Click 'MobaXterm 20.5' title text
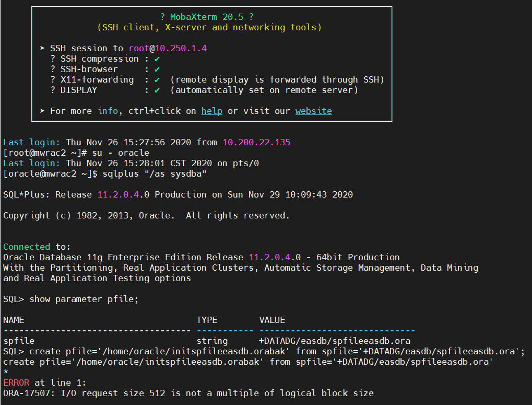Screen dimensions: 532x405 [x=207, y=17]
